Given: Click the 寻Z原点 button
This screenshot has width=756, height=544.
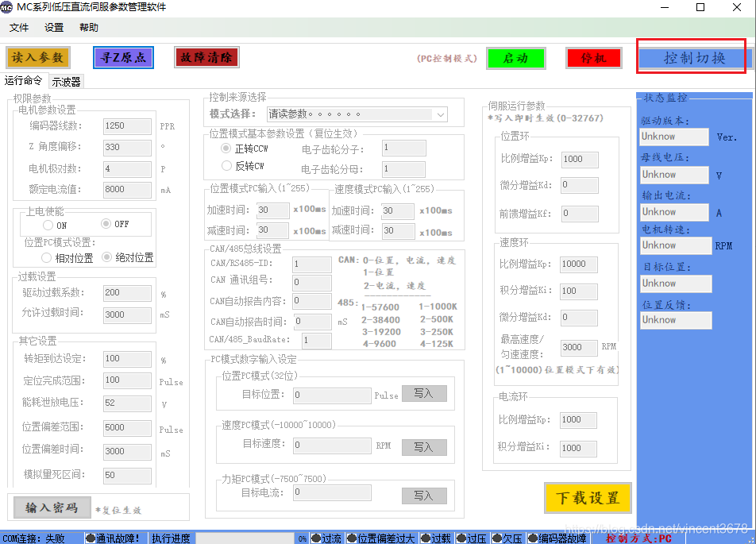Looking at the screenshot, I should tap(123, 58).
